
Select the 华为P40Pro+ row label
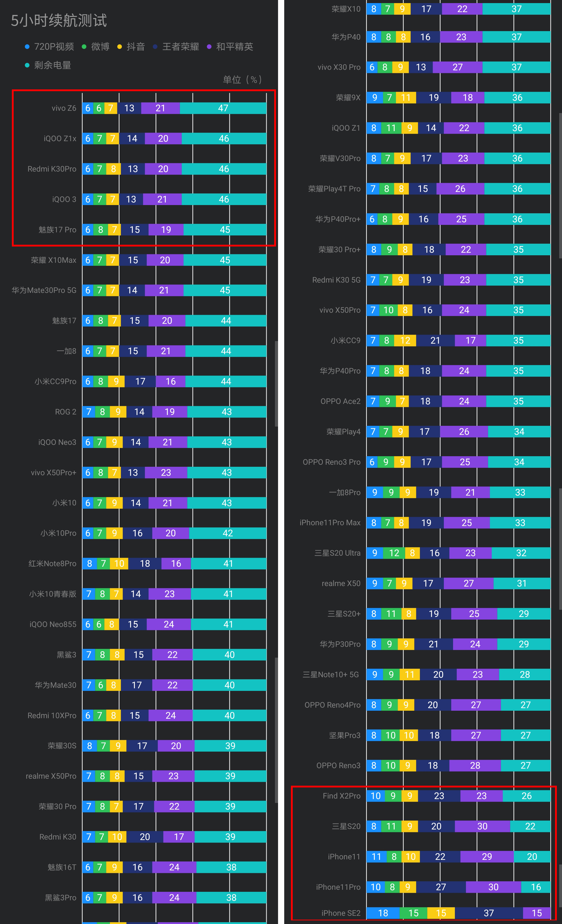click(x=338, y=219)
